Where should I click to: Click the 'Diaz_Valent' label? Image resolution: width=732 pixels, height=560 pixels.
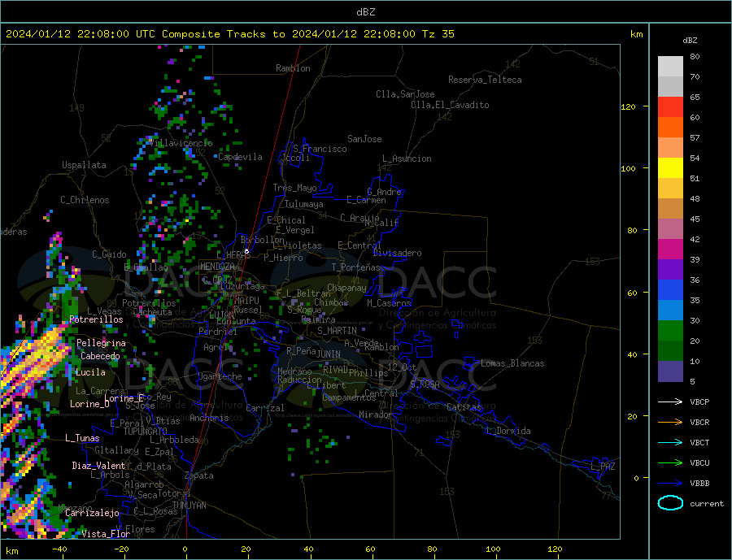[x=99, y=466]
